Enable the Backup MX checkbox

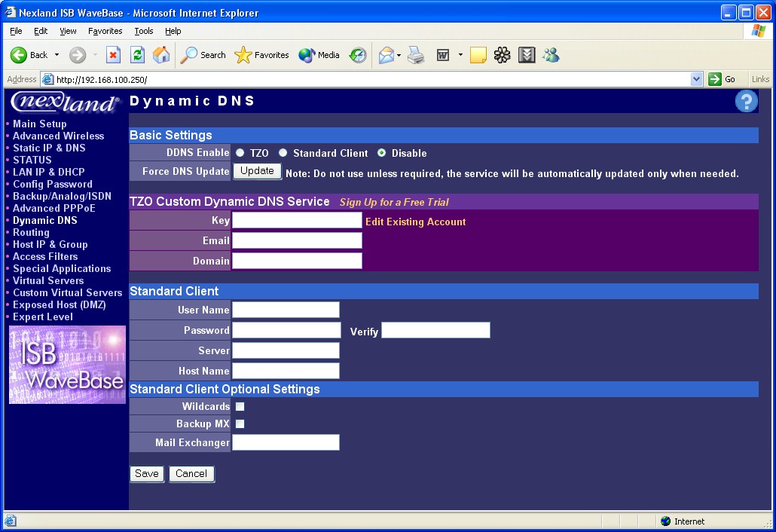pyautogui.click(x=240, y=423)
